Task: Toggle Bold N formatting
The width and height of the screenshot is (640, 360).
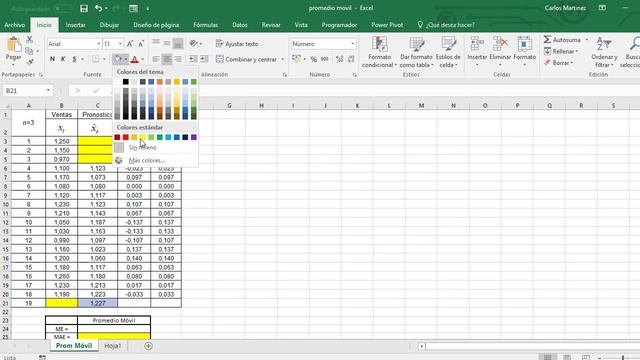Action: point(52,60)
